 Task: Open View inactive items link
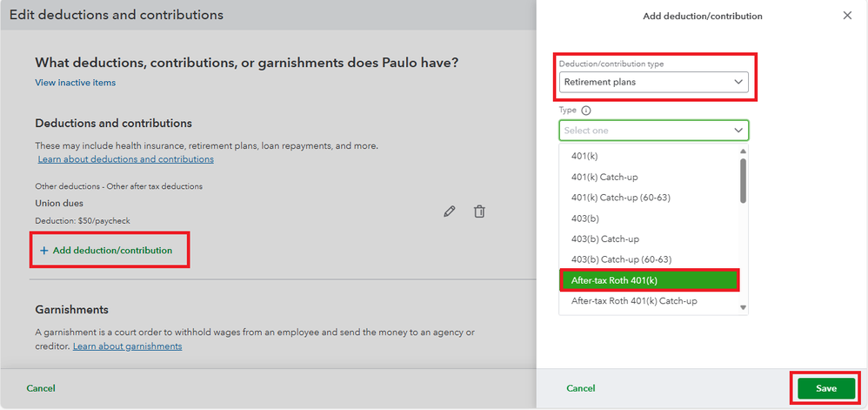point(75,83)
